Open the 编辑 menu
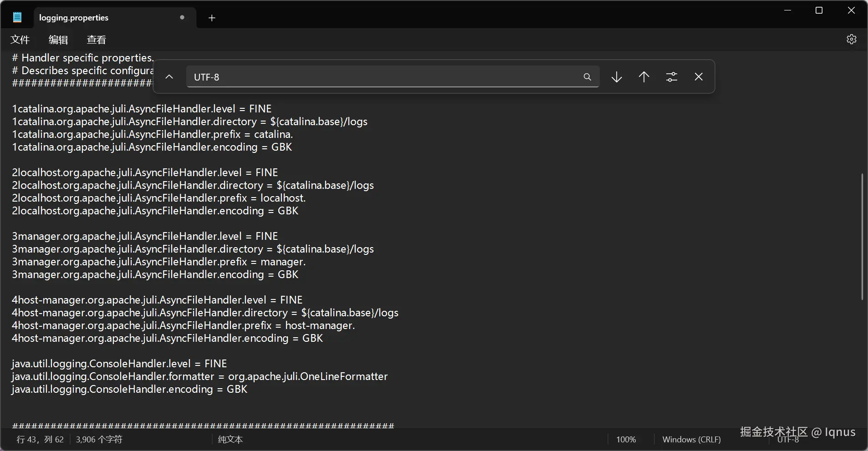The height and width of the screenshot is (451, 868). pyautogui.click(x=58, y=40)
